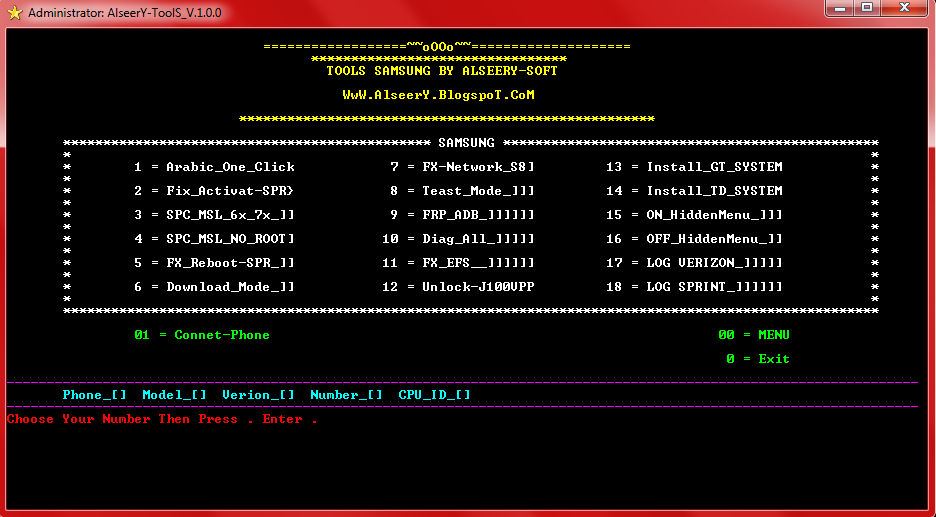
Task: Select option 6 Download_Mode
Action: 214,287
